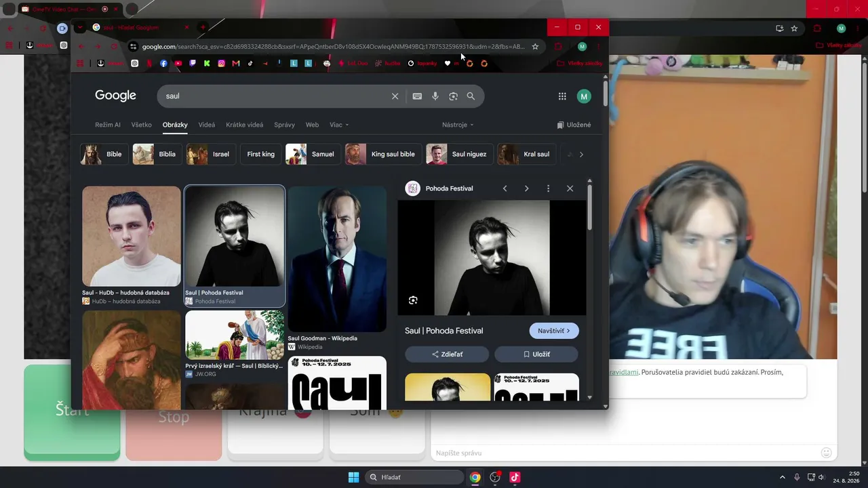Open the Google account avatar menu
This screenshot has width=868, height=488.
[x=584, y=96]
